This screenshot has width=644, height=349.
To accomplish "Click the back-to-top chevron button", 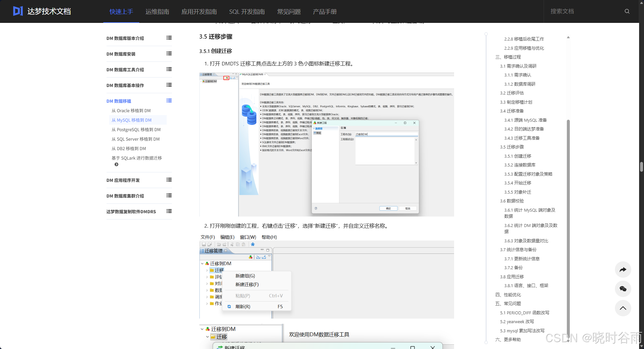I will coord(623,308).
